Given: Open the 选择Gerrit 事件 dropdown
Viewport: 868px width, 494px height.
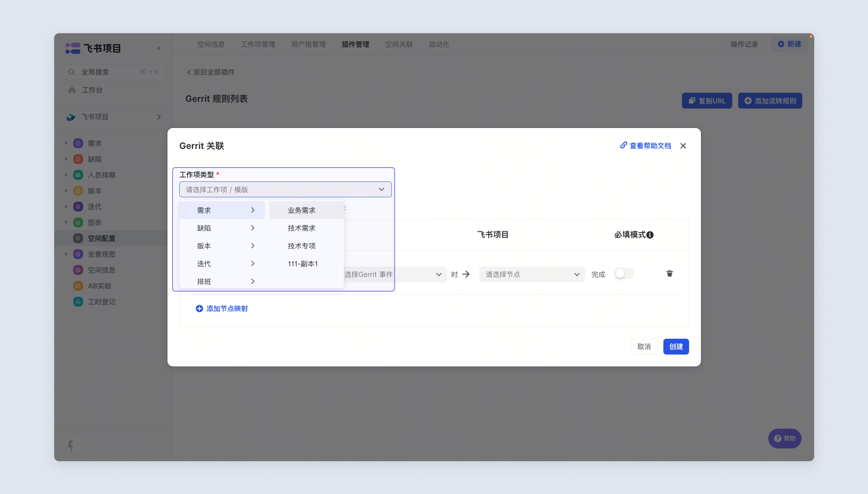Looking at the screenshot, I should point(395,274).
